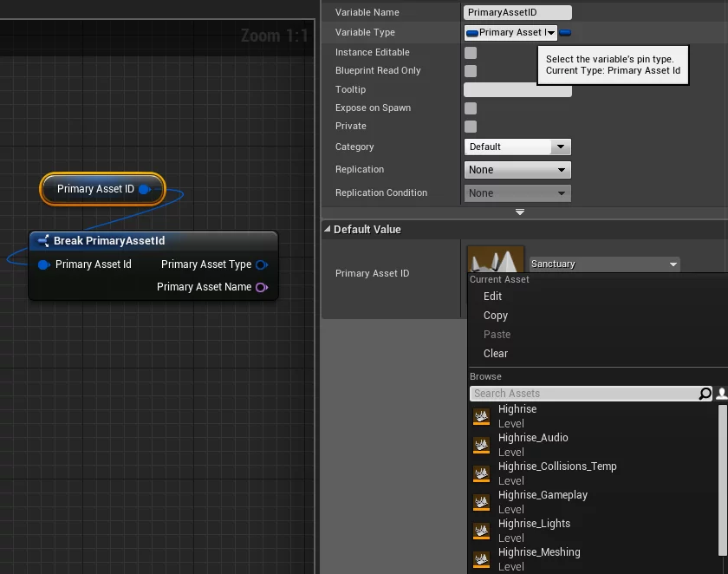Enable the Instance Editable checkbox
This screenshot has width=728, height=574.
click(x=471, y=53)
